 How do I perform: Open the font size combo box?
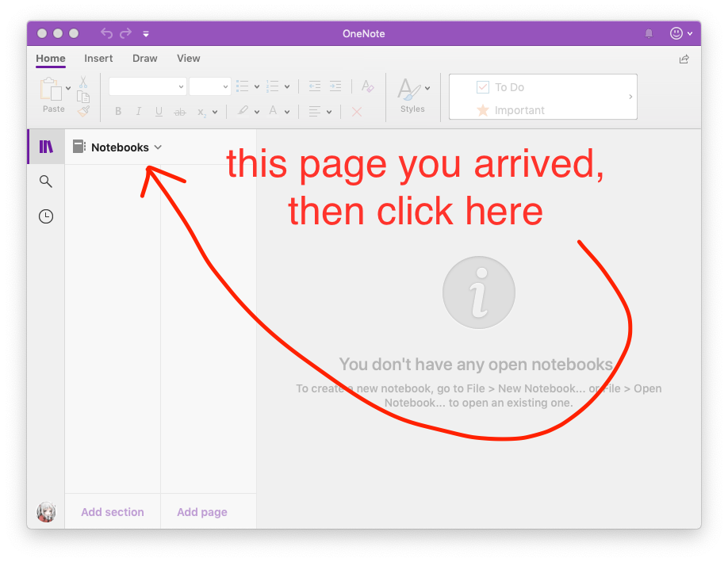tap(210, 86)
